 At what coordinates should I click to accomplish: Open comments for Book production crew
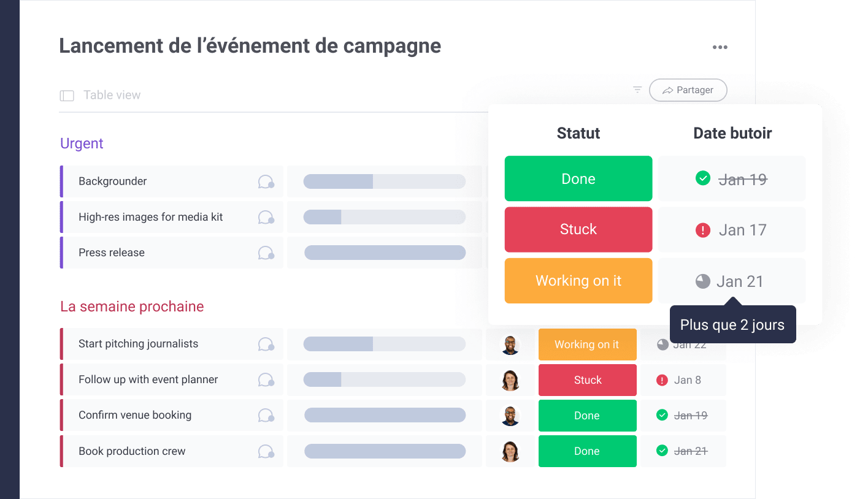(266, 451)
